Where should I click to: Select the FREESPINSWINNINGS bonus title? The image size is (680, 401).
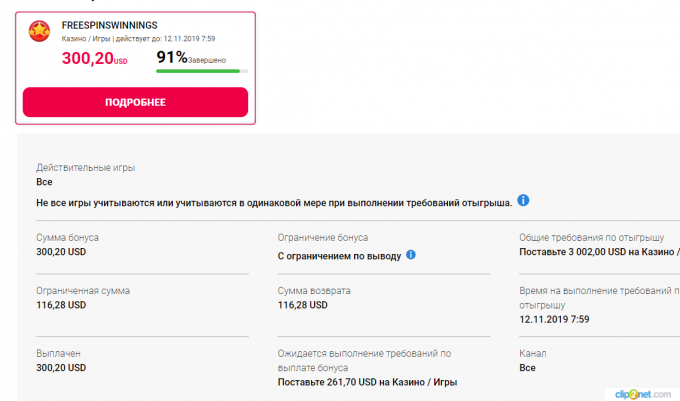[x=109, y=25]
